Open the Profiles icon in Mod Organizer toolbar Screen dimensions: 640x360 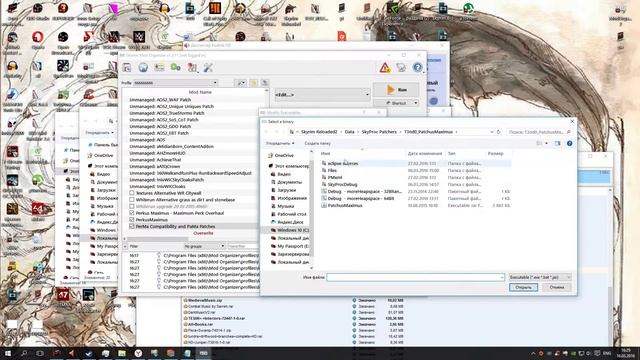(x=159, y=67)
